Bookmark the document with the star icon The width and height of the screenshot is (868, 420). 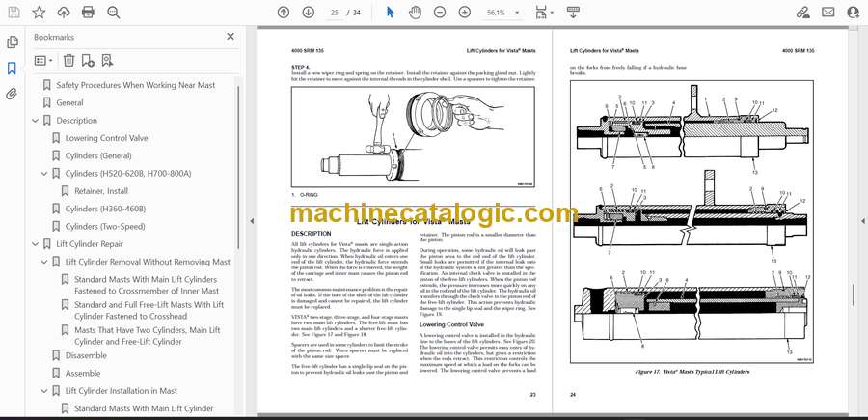coord(39,13)
